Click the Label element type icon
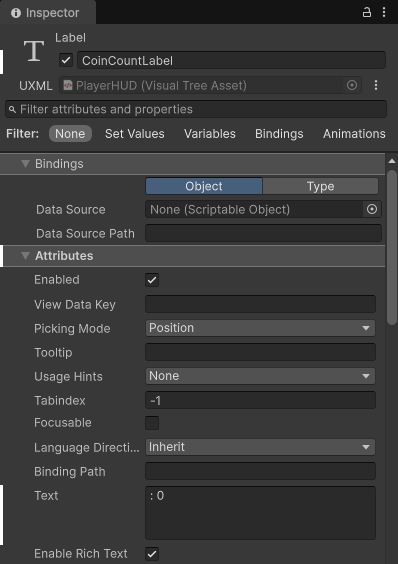Viewport: 398px width, 564px height. tap(34, 51)
